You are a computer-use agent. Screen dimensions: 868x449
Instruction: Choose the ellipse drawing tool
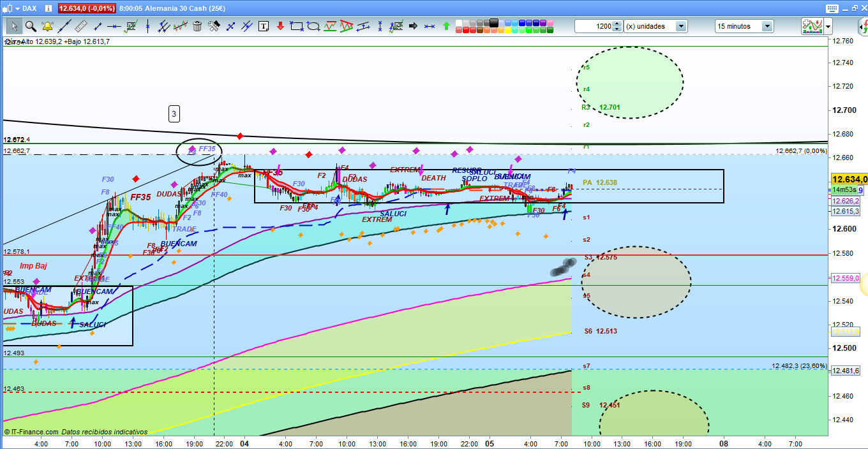tap(313, 26)
